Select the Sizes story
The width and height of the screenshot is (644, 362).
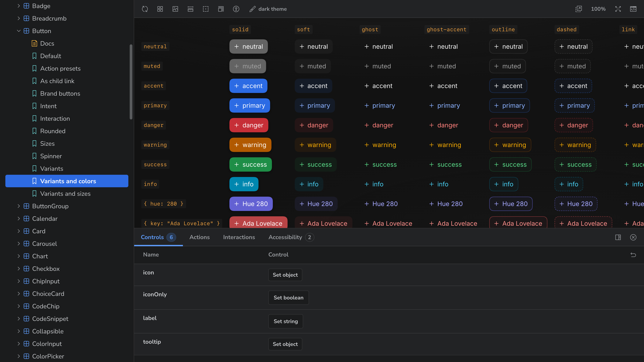tap(67, 144)
